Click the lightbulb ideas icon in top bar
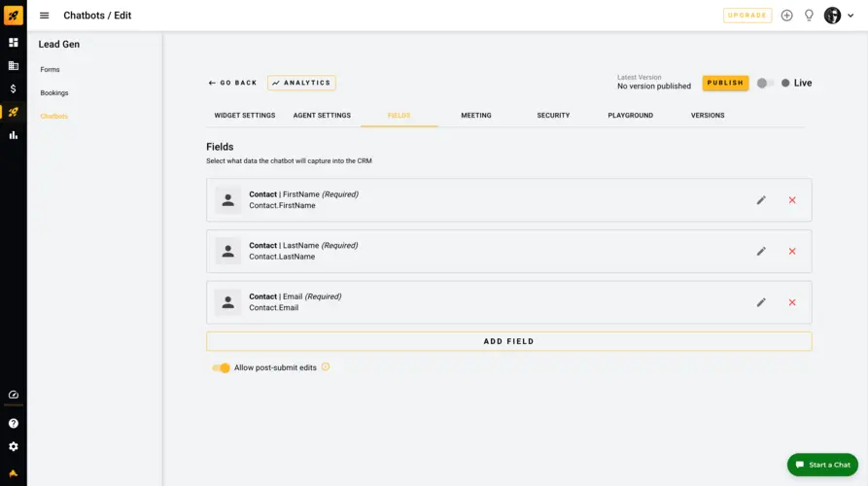The height and width of the screenshot is (486, 868). pyautogui.click(x=809, y=16)
